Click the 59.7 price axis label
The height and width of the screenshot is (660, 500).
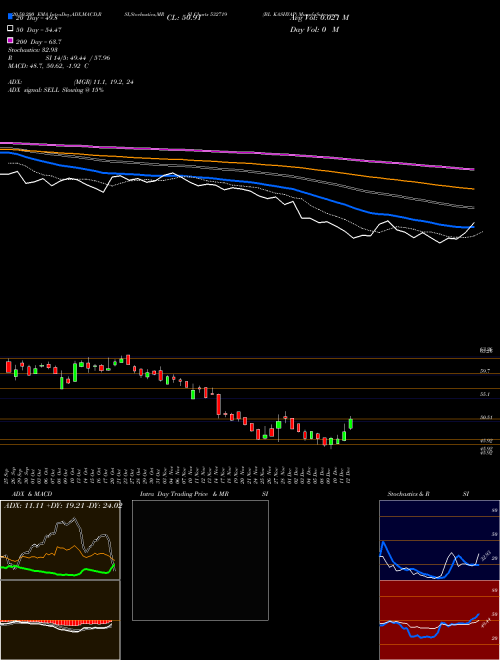[x=485, y=371]
